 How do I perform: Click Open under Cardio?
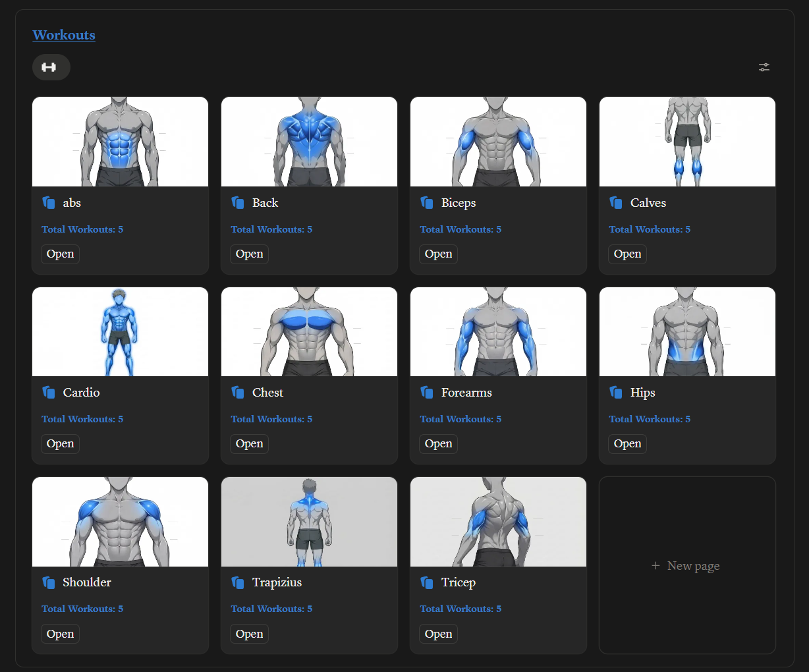pyautogui.click(x=60, y=444)
